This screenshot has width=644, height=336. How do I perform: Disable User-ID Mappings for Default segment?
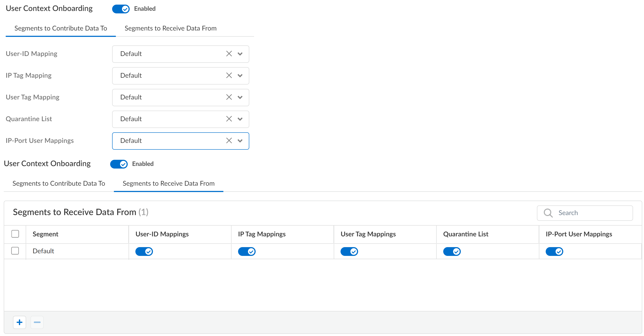coord(144,251)
